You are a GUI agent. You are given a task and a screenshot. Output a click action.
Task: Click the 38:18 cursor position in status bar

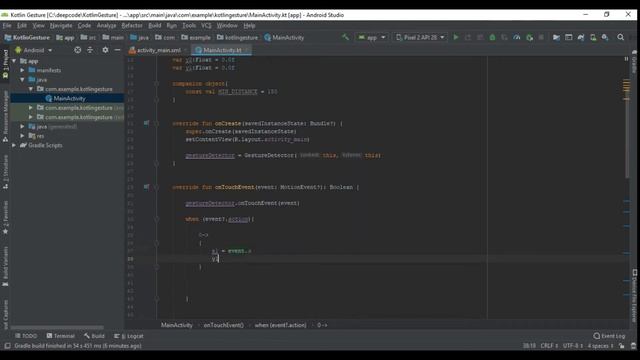coord(529,346)
